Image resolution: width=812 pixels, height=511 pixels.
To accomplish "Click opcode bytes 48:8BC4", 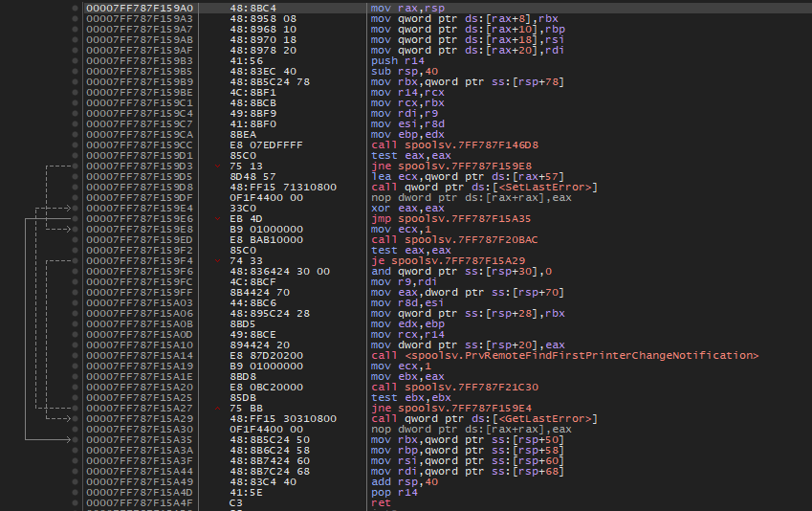I will [x=253, y=9].
